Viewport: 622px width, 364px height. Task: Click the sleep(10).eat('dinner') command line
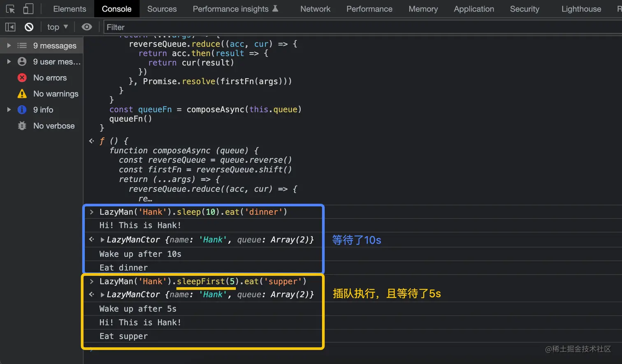tap(193, 212)
